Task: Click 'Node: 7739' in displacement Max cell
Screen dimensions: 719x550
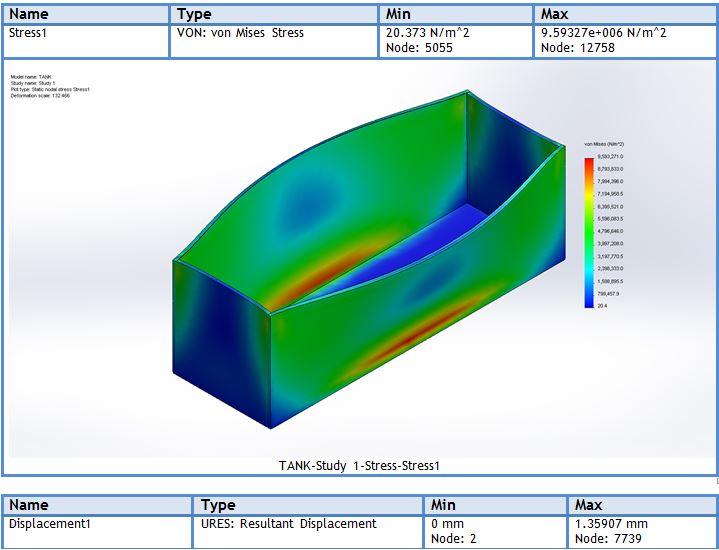Action: click(608, 539)
